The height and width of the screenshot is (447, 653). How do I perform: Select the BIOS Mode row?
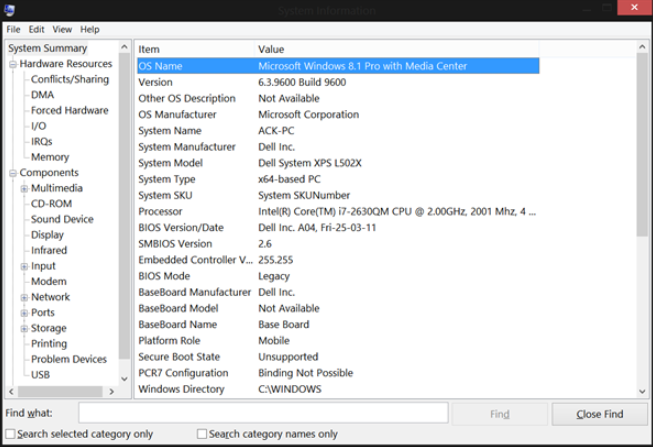pyautogui.click(x=338, y=276)
